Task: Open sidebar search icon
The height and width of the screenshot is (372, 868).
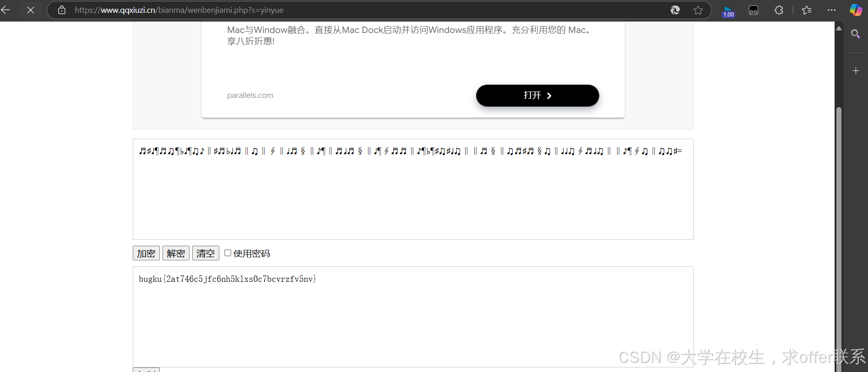Action: point(856,34)
